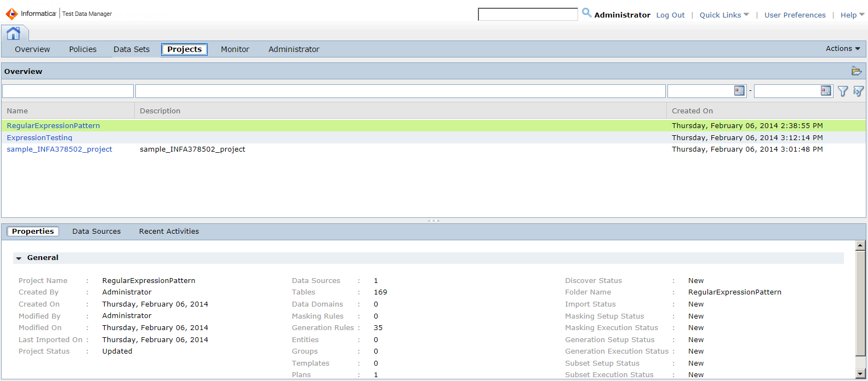Click properties scrollbar up arrow
Screen dimensions: 868x381
coord(860,246)
